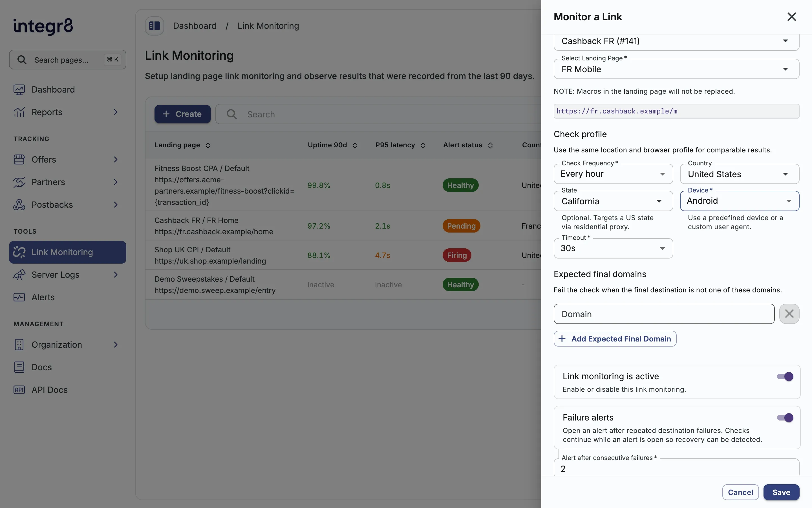Sort by Alert status column arrows

click(x=490, y=145)
